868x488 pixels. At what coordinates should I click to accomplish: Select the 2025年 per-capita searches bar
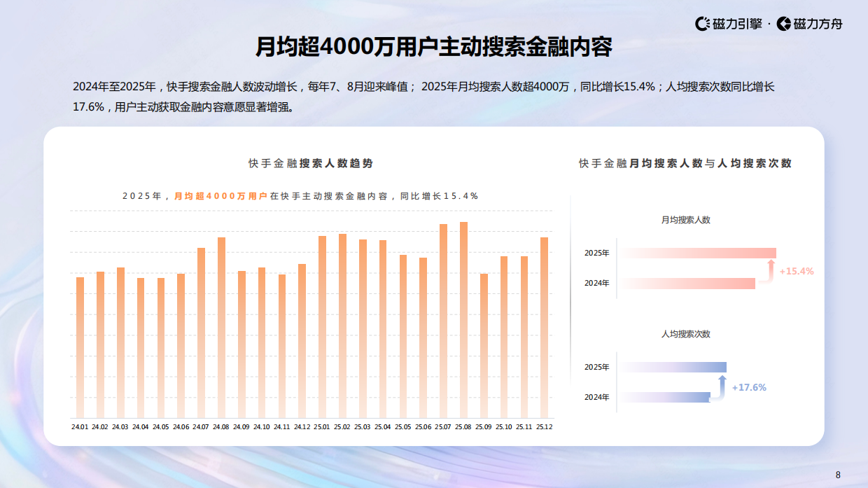pos(673,365)
